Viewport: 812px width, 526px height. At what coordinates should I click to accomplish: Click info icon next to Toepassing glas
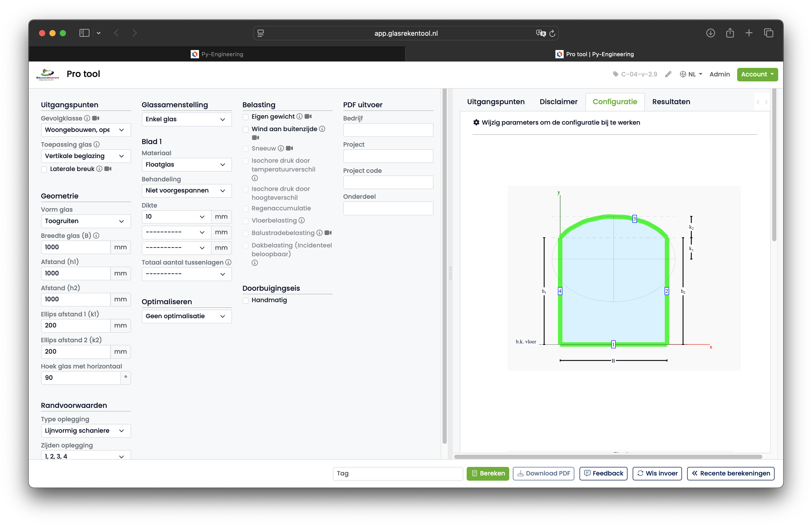pos(97,145)
